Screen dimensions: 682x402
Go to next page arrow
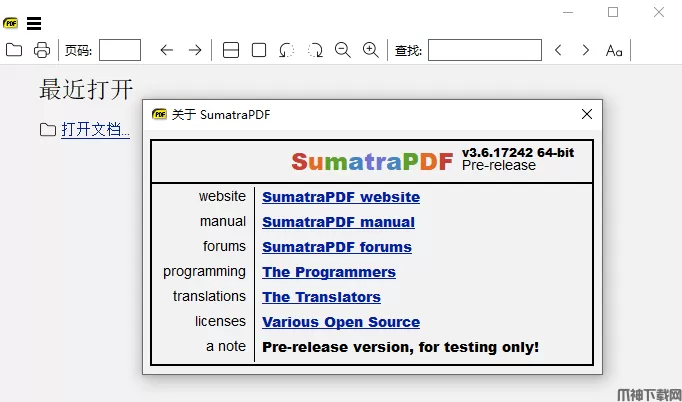click(x=195, y=50)
